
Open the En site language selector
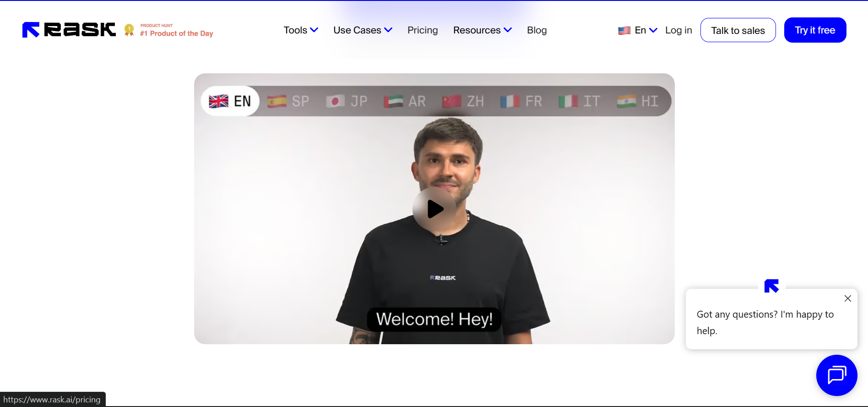(x=638, y=30)
